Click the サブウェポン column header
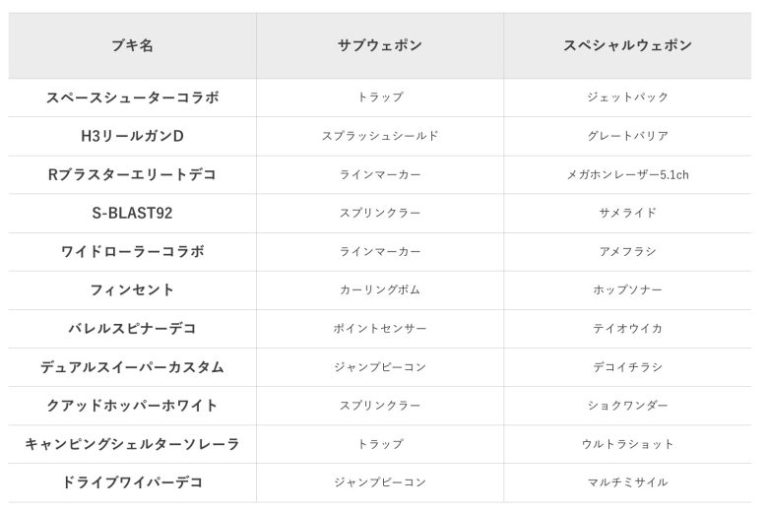 pyautogui.click(x=380, y=46)
